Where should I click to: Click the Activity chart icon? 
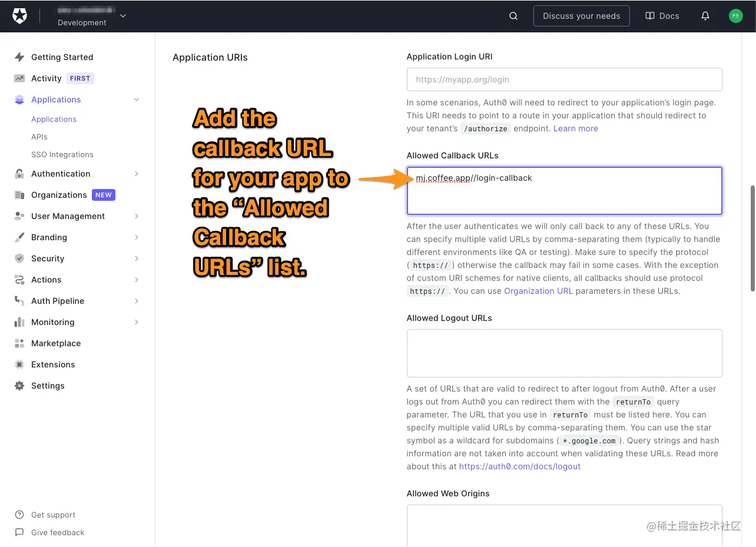(x=19, y=78)
